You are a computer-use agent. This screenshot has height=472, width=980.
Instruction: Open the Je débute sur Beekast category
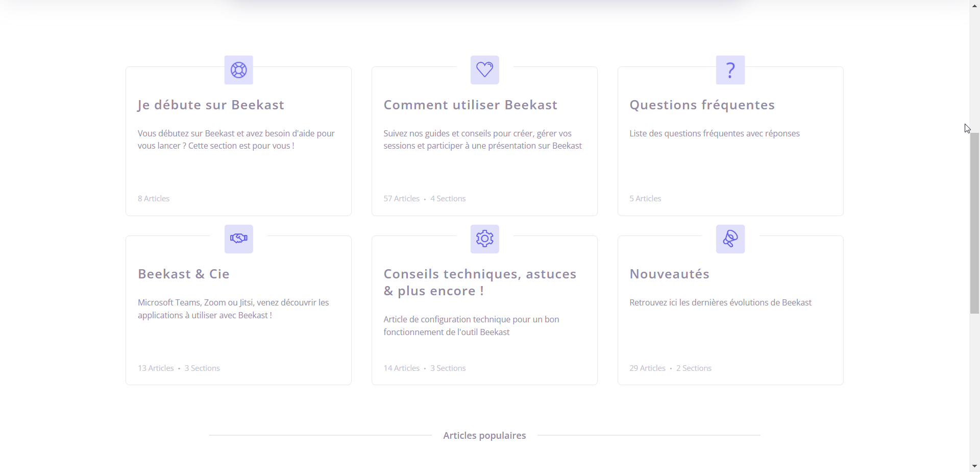(211, 105)
